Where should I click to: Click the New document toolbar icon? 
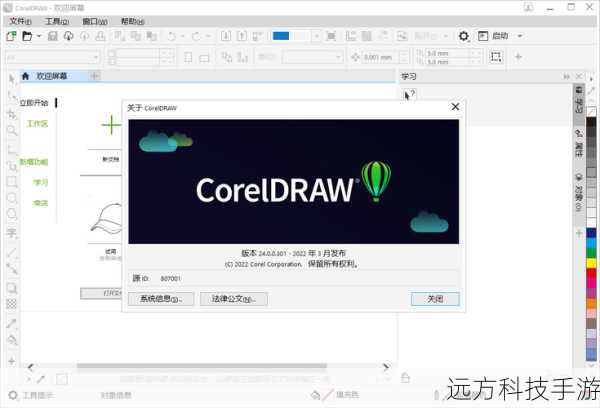11,36
